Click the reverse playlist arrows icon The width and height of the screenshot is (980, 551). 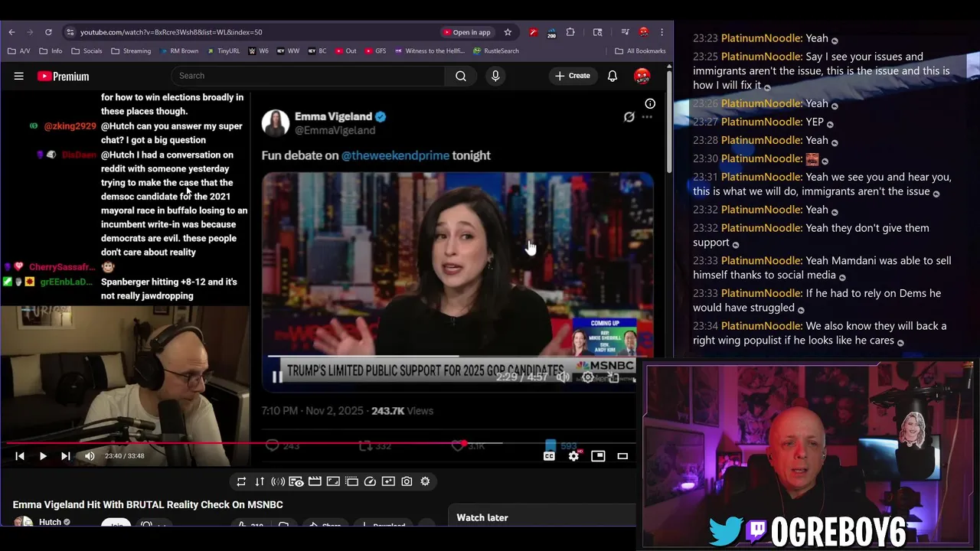260,481
